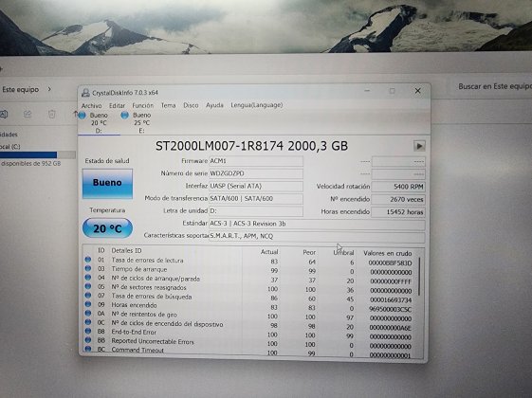Click the status dot for Tasa de errores de lectura

click(88, 260)
